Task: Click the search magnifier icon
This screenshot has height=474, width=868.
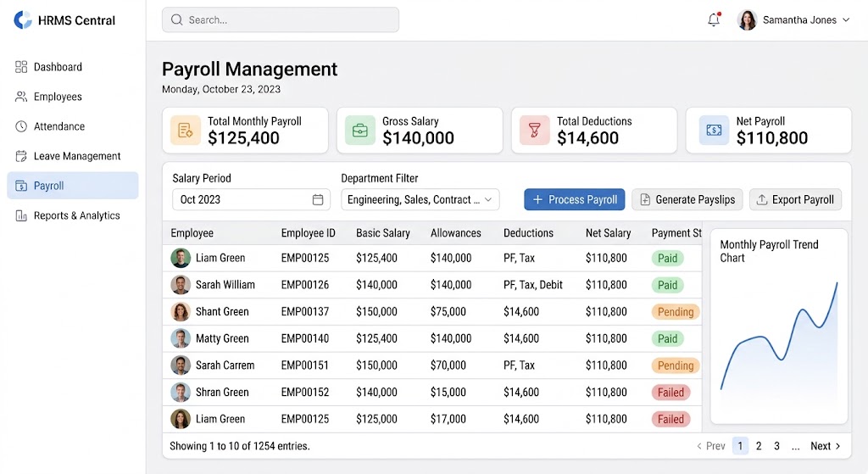Action: point(176,20)
